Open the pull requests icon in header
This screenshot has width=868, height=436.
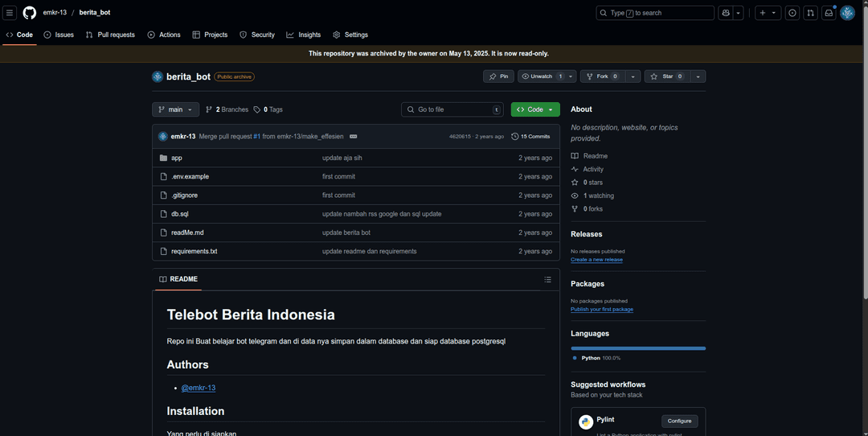tap(810, 13)
